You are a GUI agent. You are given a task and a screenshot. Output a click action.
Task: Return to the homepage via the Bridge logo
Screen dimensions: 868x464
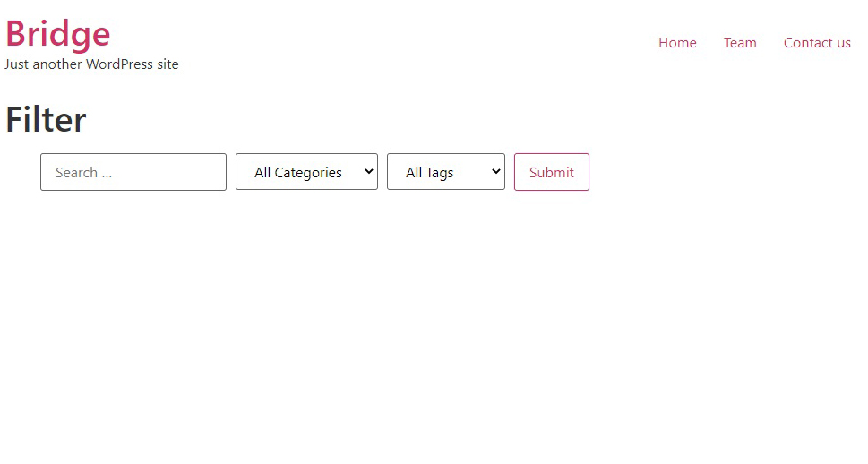[58, 34]
